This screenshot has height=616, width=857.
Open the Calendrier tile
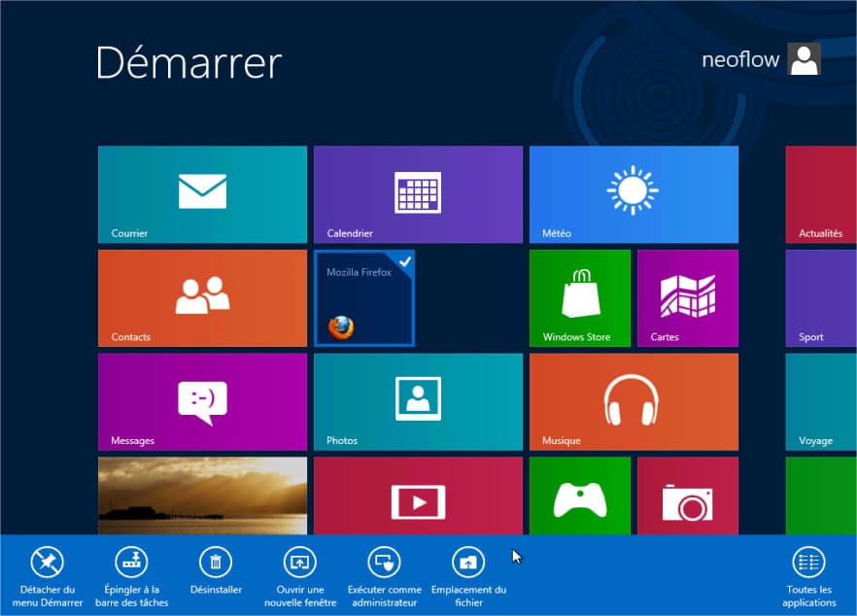pyautogui.click(x=418, y=194)
